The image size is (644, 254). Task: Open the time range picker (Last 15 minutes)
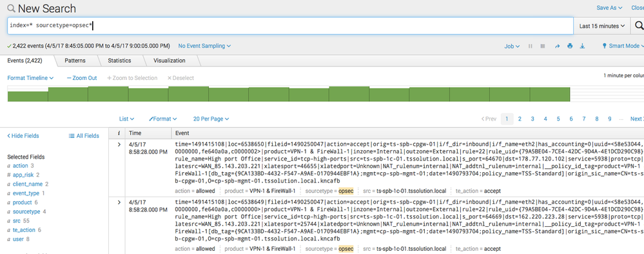point(602,26)
